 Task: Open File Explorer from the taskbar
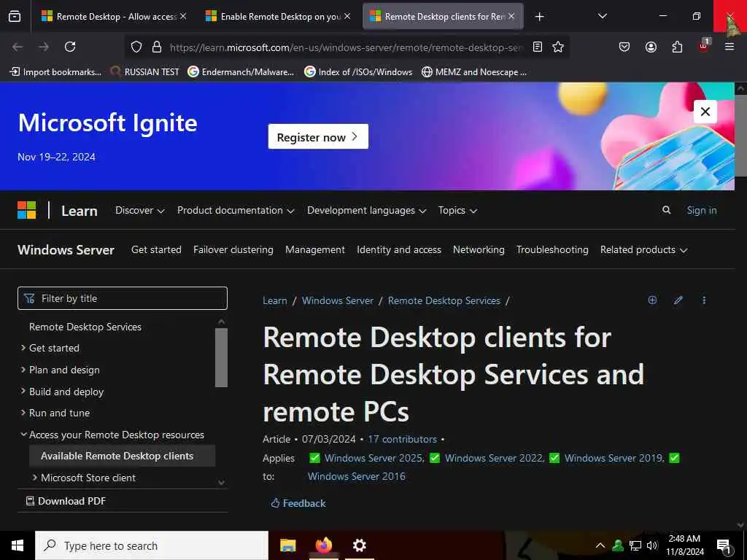(x=287, y=545)
